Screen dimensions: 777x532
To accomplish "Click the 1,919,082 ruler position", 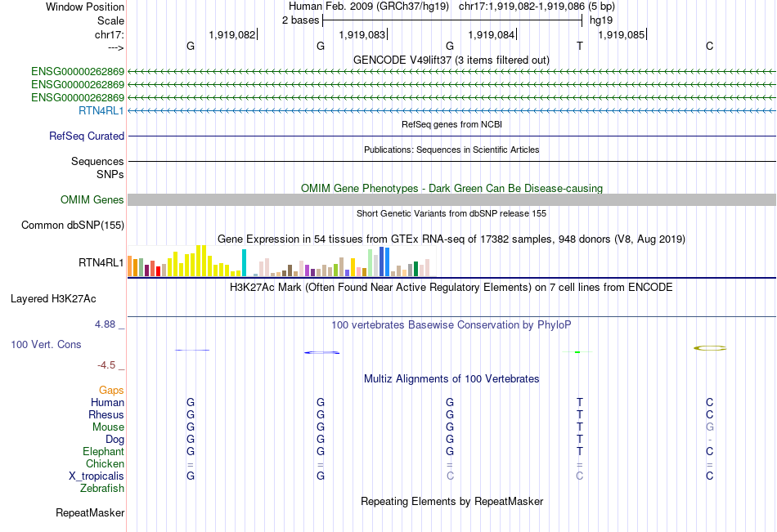I will [232, 34].
